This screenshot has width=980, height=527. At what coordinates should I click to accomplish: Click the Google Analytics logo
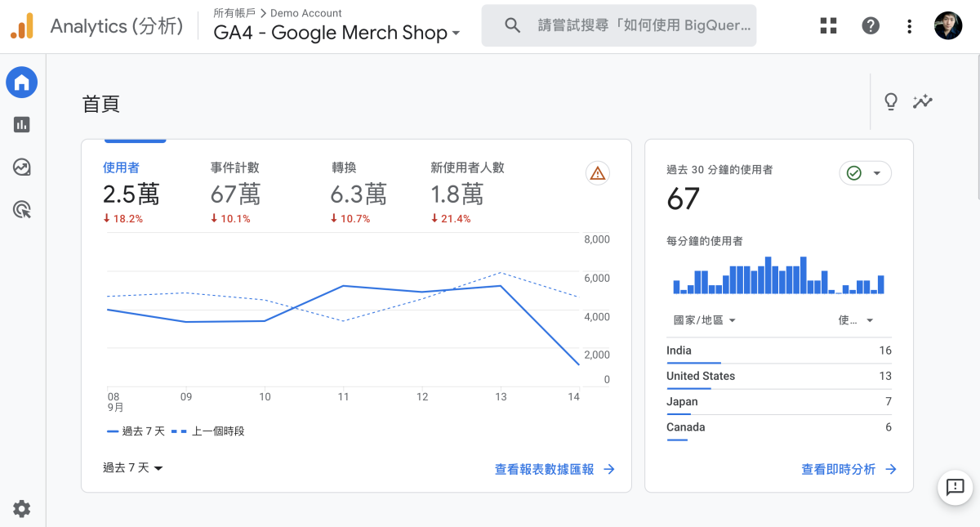pos(22,26)
